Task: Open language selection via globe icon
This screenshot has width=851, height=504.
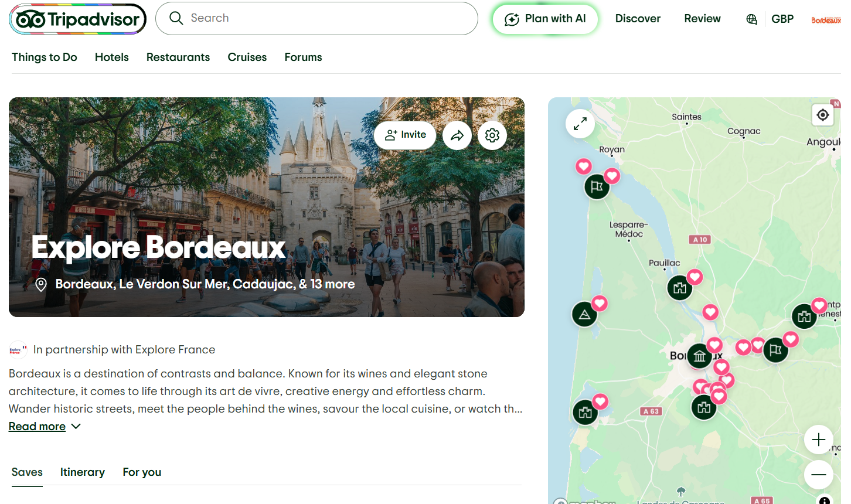Action: point(751,19)
